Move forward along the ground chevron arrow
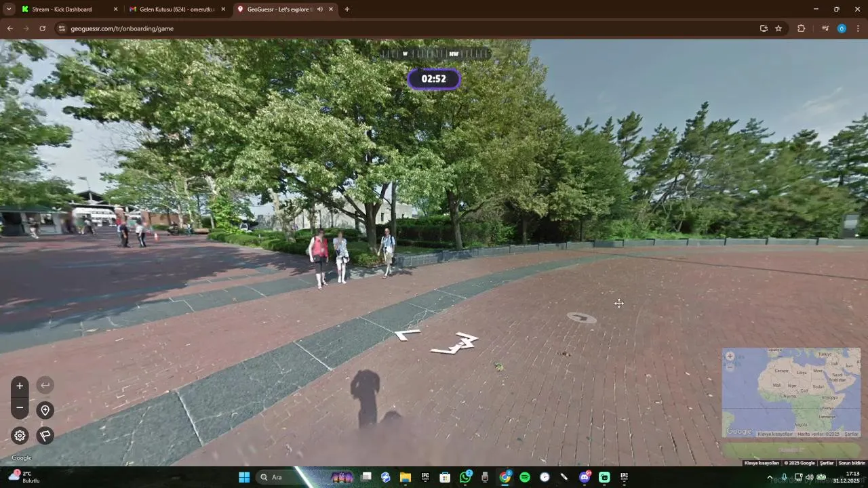The height and width of the screenshot is (488, 868). tap(408, 334)
